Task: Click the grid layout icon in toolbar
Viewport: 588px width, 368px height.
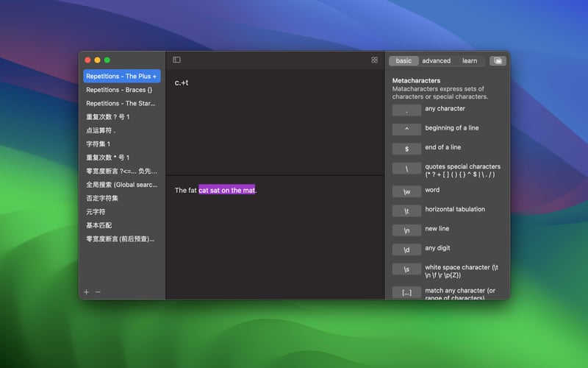Action: pos(374,60)
